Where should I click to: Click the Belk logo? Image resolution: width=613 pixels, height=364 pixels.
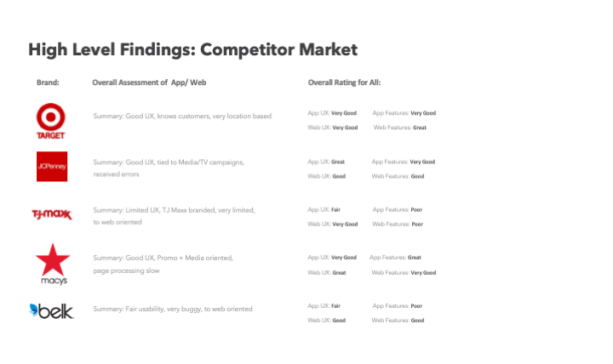[52, 310]
